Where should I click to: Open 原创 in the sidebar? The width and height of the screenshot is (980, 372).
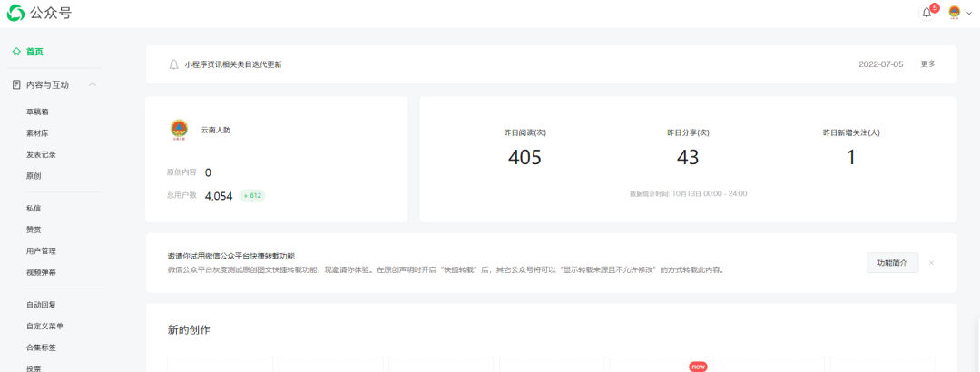[34, 176]
